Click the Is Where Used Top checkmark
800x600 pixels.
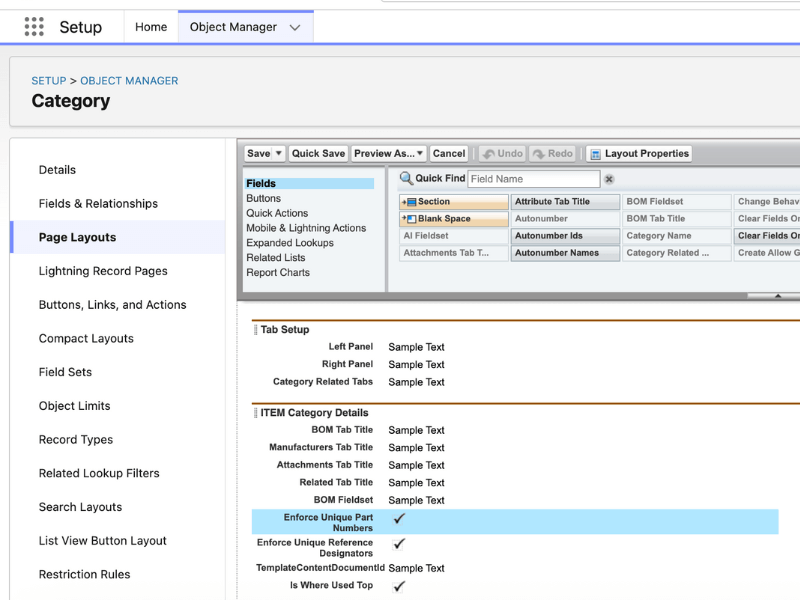(399, 586)
